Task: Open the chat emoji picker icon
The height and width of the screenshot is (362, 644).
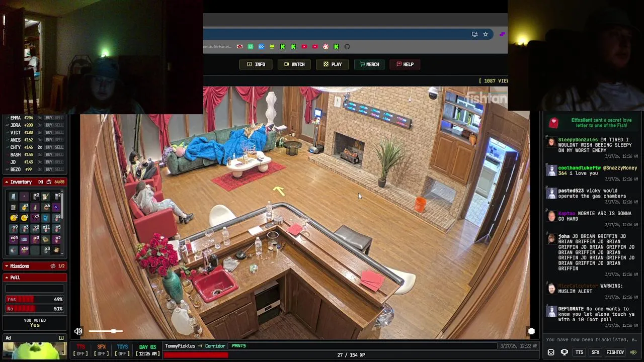Action: 551,352
